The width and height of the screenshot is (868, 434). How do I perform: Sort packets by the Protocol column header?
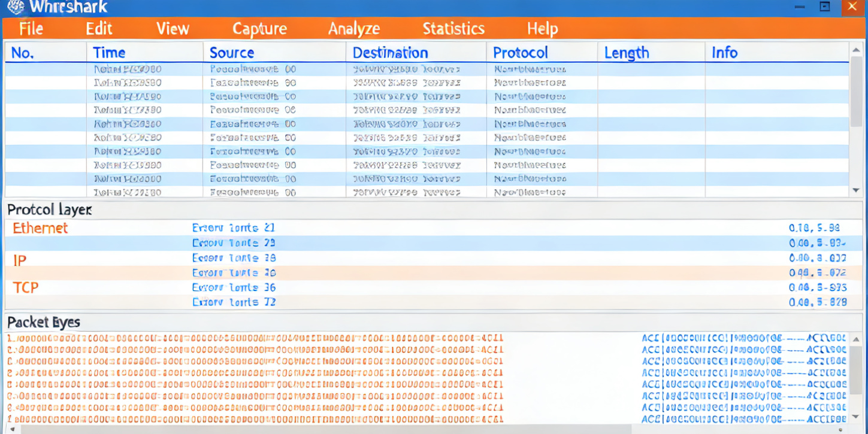point(521,53)
